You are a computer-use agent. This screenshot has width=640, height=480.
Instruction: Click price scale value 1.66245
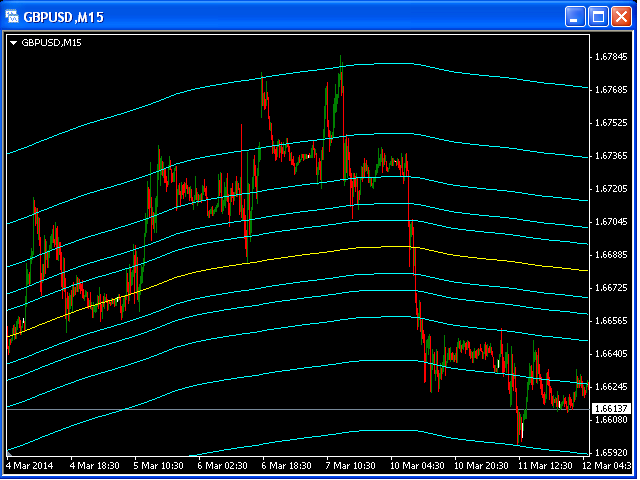click(x=611, y=387)
